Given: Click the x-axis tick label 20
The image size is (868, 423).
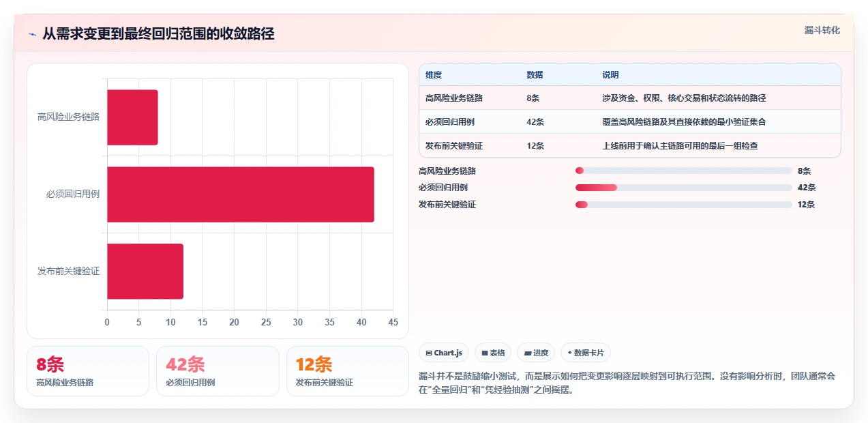Looking at the screenshot, I should pyautogui.click(x=234, y=322).
